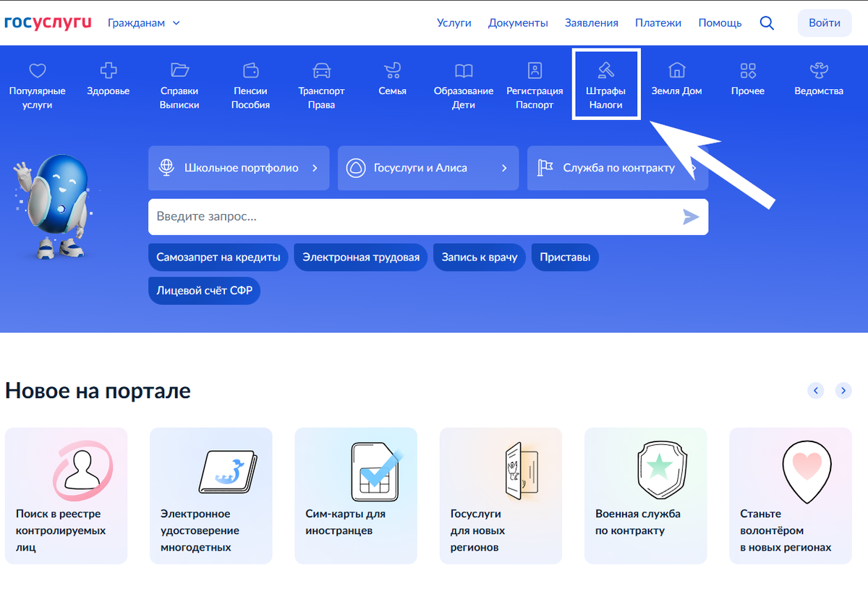Open the Военная служба по контракту card
The height and width of the screenshot is (597, 868).
tap(645, 496)
